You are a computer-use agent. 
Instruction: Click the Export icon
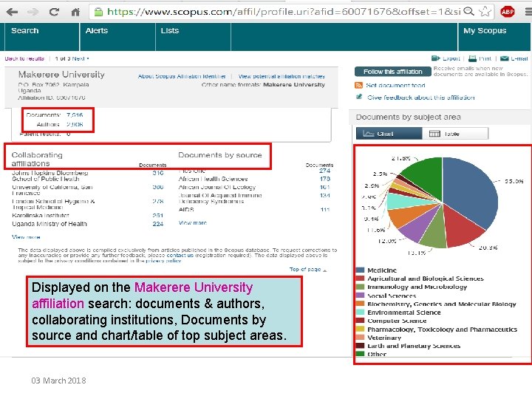click(x=436, y=58)
